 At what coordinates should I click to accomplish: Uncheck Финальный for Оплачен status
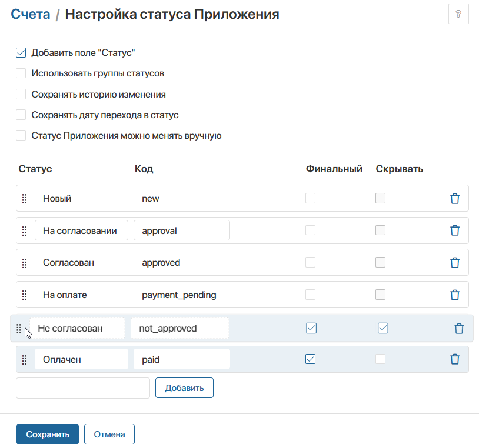[x=310, y=359]
